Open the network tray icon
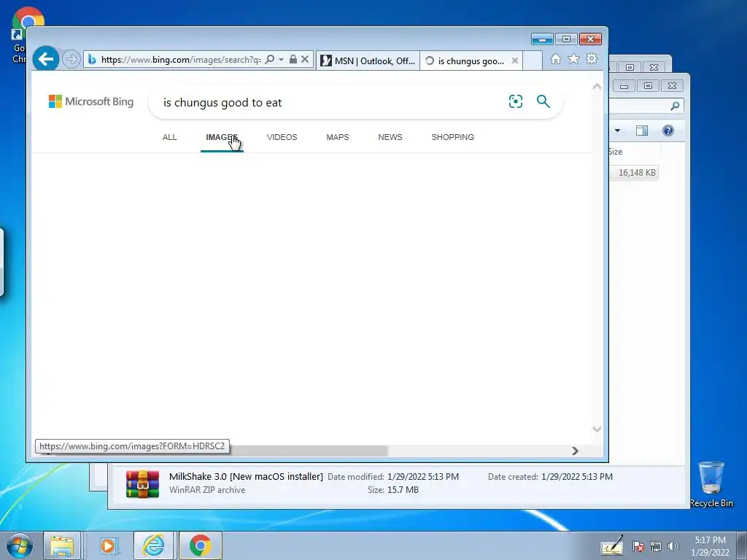This screenshot has width=747, height=560. [656, 547]
